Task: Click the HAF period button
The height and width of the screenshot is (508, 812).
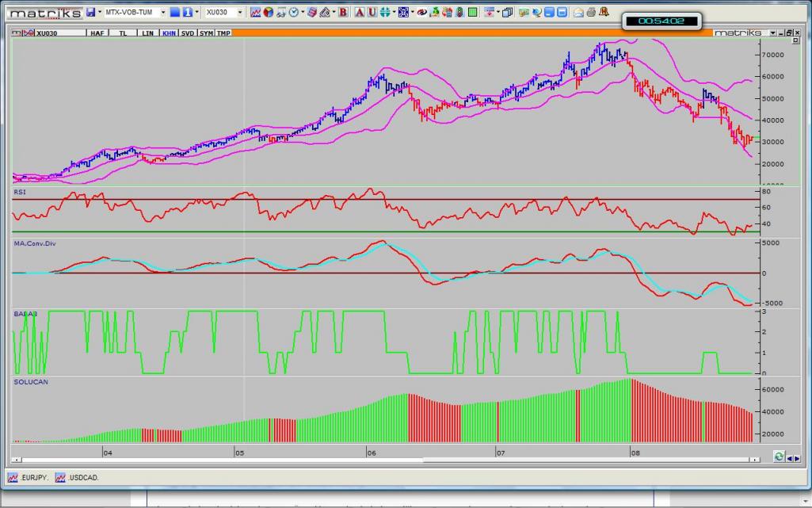Action: coord(97,33)
